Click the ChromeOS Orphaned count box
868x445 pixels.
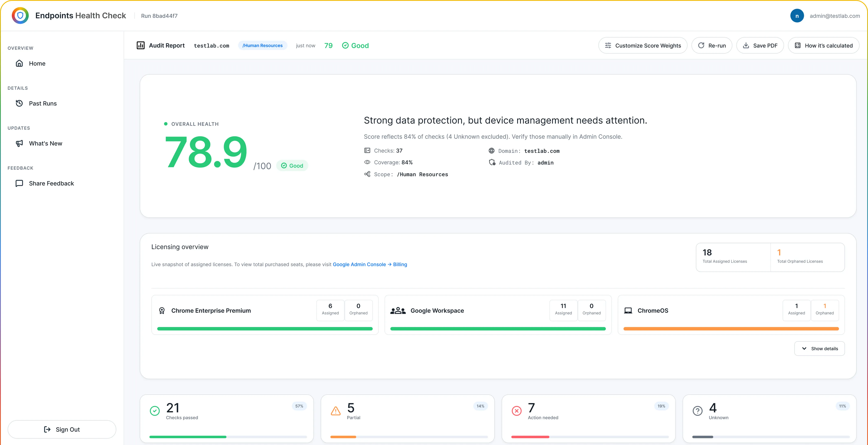pyautogui.click(x=825, y=310)
